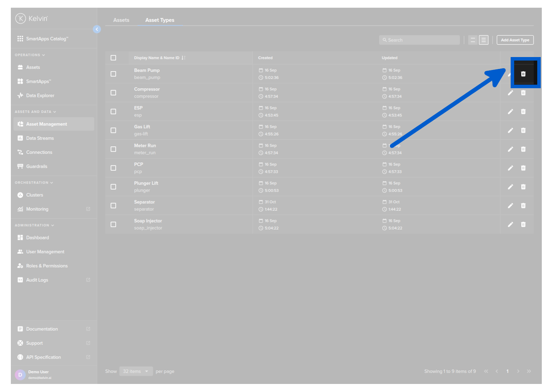Collapse the sidebar with the arrow button
This screenshot has width=553, height=392.
pyautogui.click(x=97, y=29)
